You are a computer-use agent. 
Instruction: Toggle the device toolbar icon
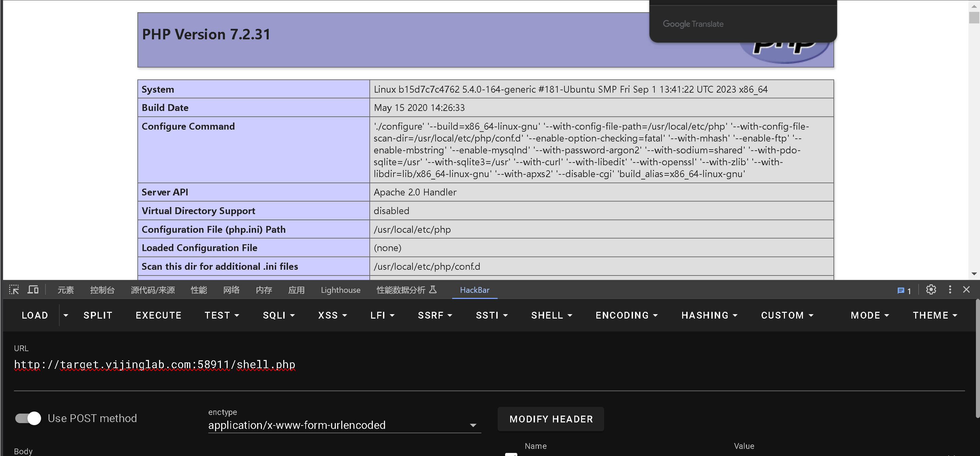click(x=33, y=290)
